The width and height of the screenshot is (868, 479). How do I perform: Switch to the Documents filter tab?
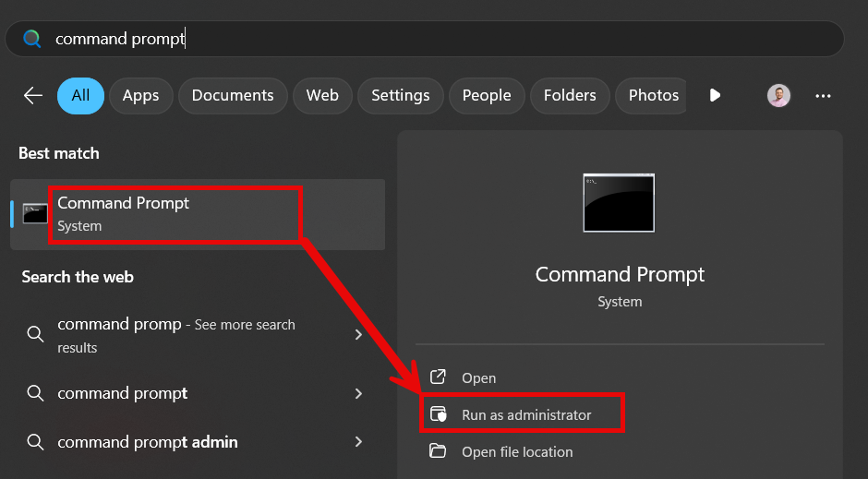233,96
